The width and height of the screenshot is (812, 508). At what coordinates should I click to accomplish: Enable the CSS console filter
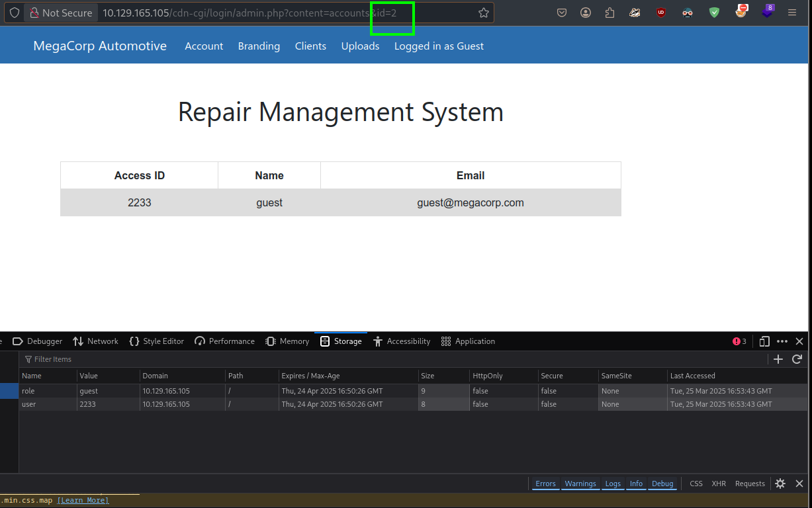[696, 484]
